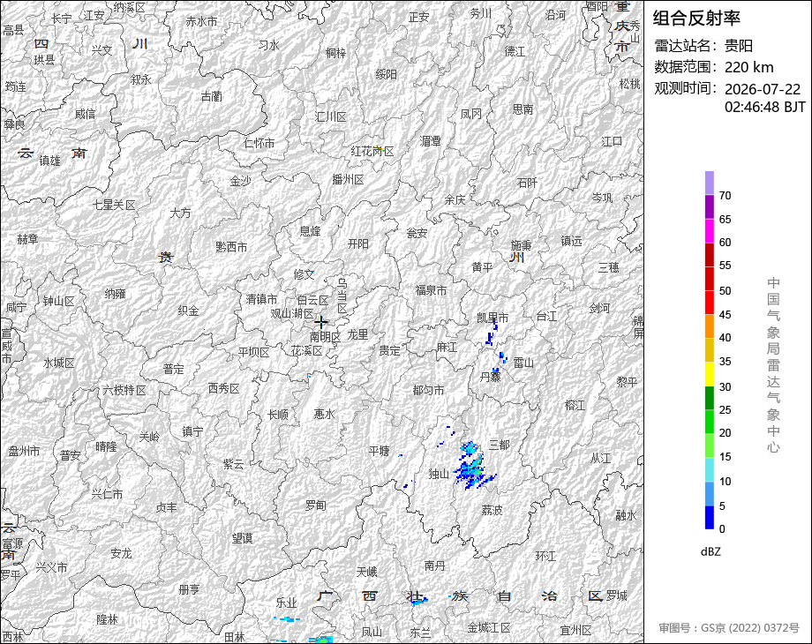Click the 南明区 label on the map
Screen dimensions: 812x644
coord(325,336)
